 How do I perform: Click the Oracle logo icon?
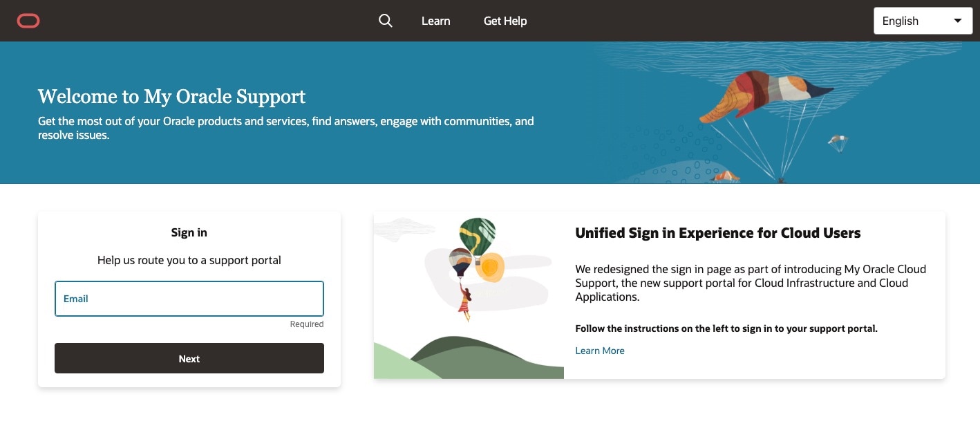click(28, 21)
